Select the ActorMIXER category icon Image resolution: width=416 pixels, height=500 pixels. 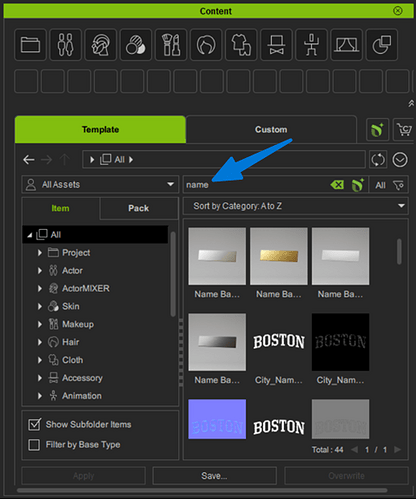click(x=100, y=45)
